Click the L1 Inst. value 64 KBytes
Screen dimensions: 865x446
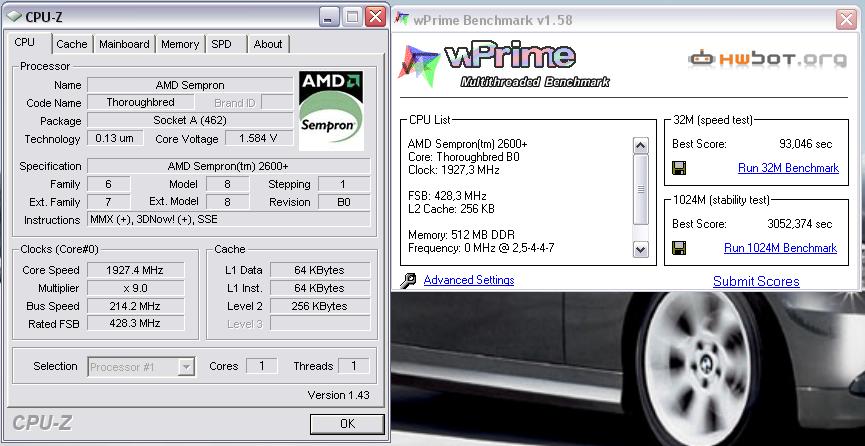(319, 288)
